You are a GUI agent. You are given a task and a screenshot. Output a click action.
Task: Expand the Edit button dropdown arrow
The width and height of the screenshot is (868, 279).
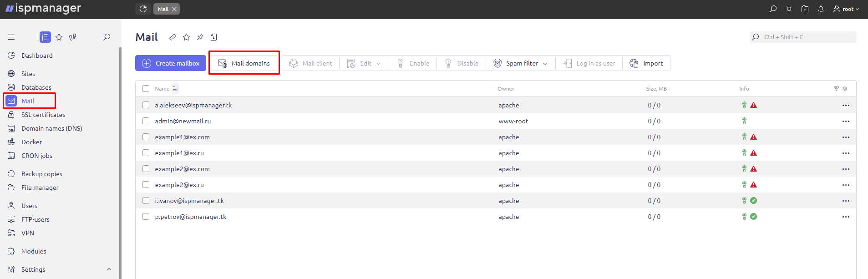[379, 63]
